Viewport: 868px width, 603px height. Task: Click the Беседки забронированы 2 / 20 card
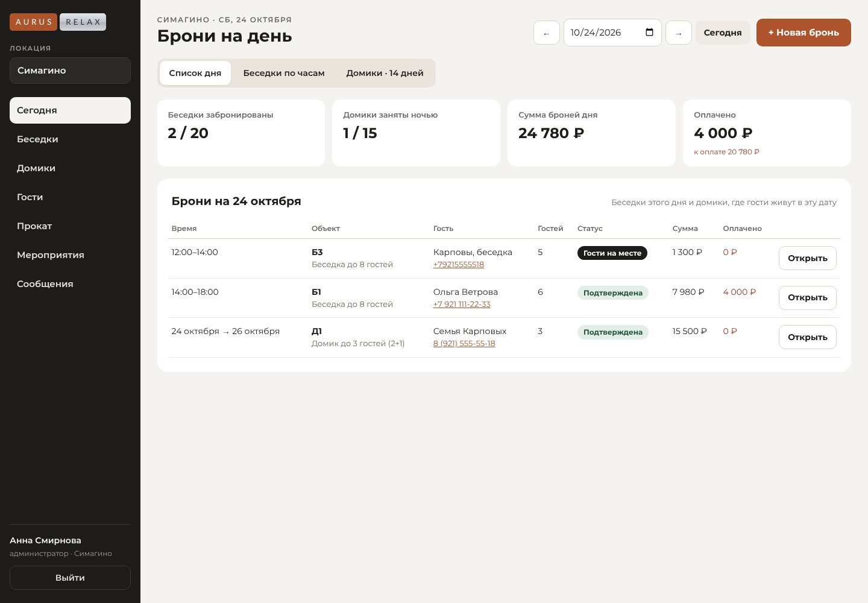(241, 133)
